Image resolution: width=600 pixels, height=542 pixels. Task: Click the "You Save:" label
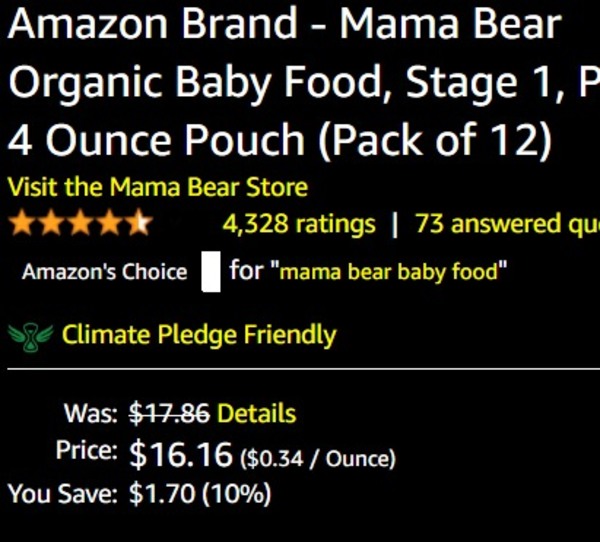(64, 494)
